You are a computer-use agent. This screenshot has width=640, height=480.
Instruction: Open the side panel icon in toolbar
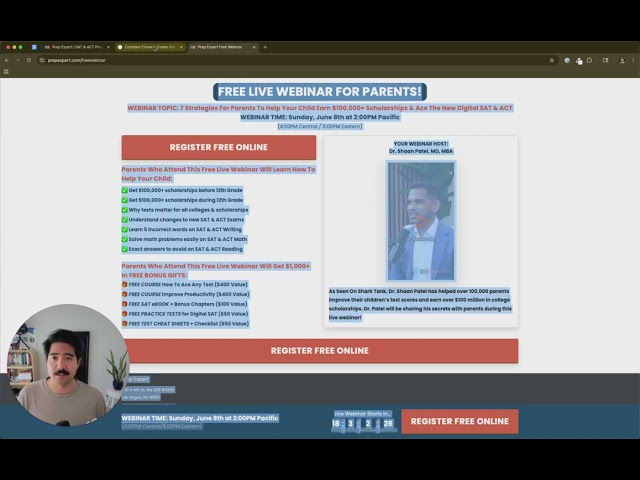tap(606, 60)
